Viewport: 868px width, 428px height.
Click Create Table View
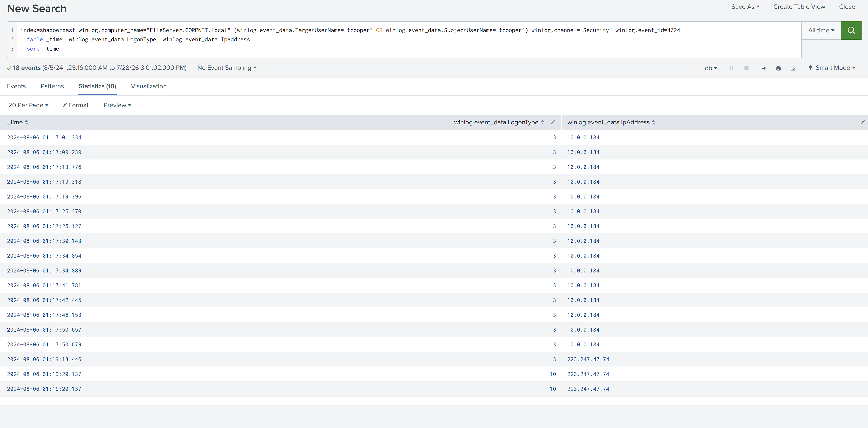799,7
